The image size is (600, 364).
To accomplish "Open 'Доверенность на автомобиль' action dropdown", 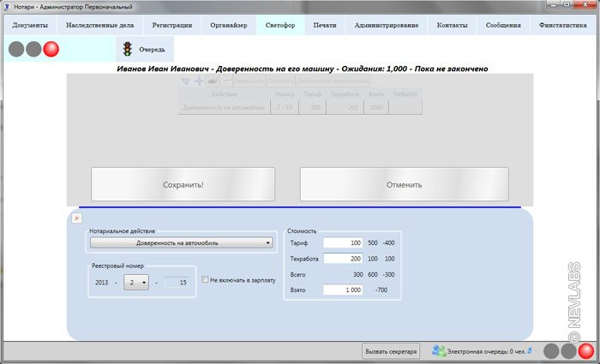I will pyautogui.click(x=181, y=242).
